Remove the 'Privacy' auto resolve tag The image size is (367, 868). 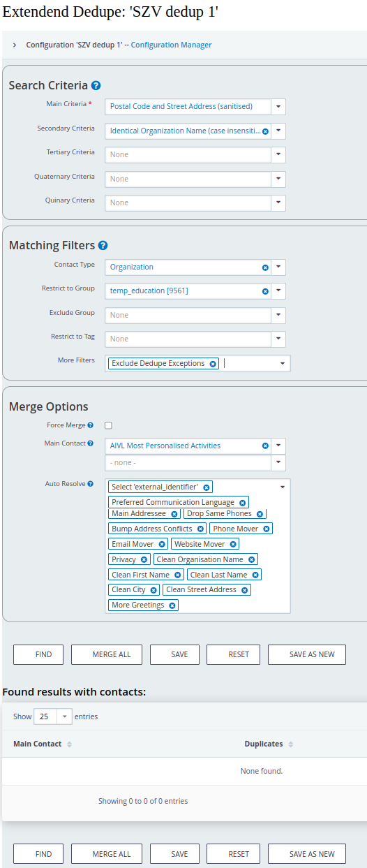coord(144,559)
